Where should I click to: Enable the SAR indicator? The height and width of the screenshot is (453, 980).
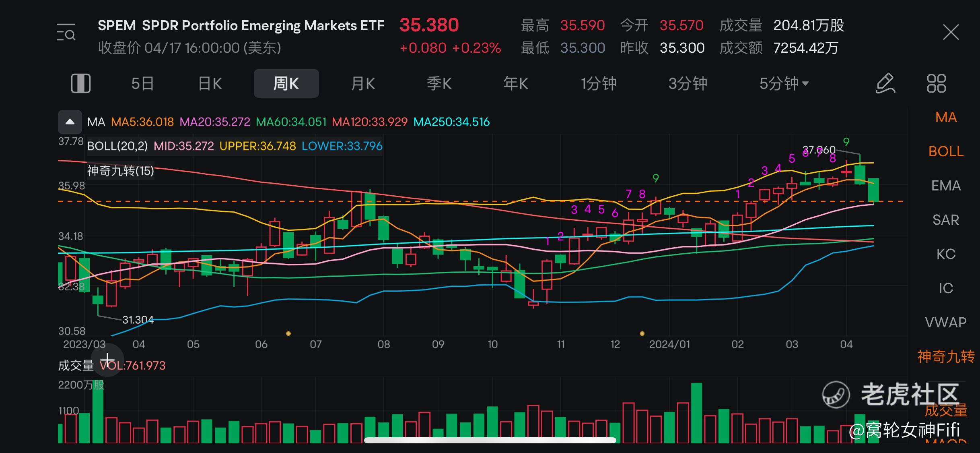(946, 220)
